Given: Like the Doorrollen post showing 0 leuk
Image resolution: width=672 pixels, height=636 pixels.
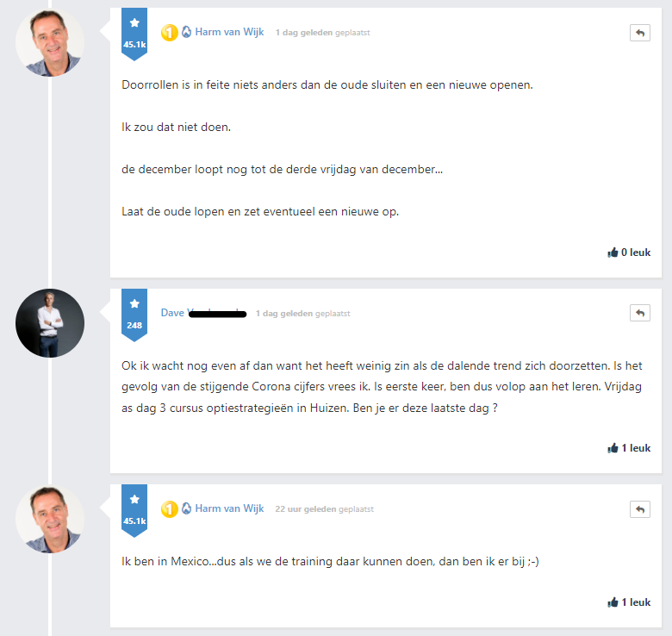Looking at the screenshot, I should tap(629, 253).
